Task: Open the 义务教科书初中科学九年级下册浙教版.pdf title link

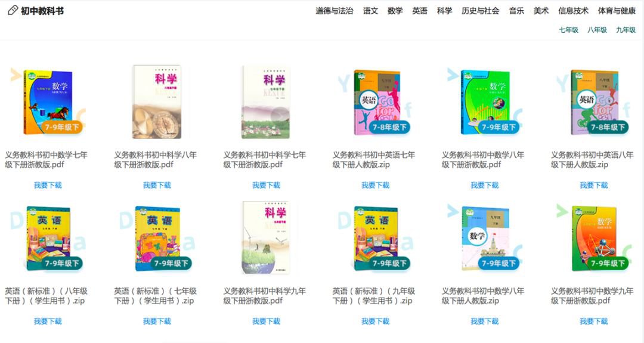Action: [x=265, y=296]
